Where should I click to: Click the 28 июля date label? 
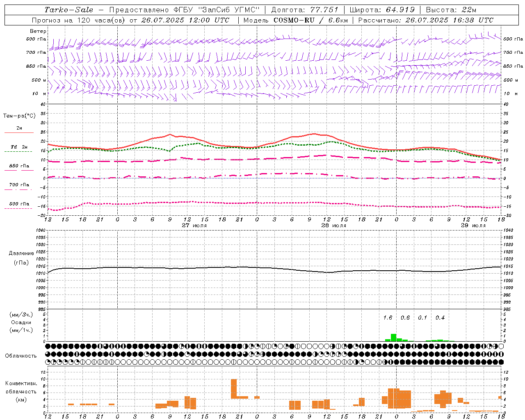(x=334, y=226)
